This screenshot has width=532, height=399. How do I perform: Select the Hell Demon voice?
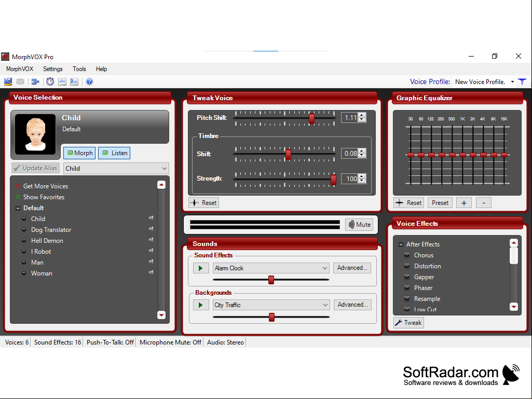click(x=47, y=241)
